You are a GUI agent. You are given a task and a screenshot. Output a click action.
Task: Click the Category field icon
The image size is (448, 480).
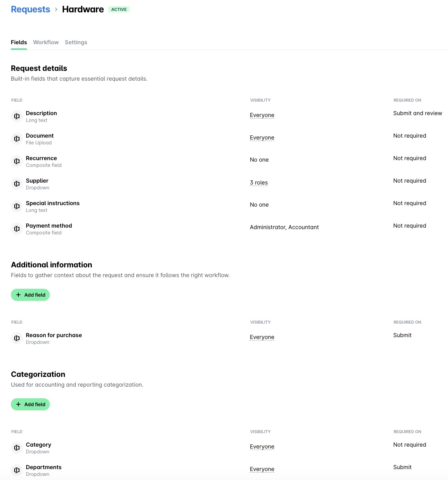point(17,448)
